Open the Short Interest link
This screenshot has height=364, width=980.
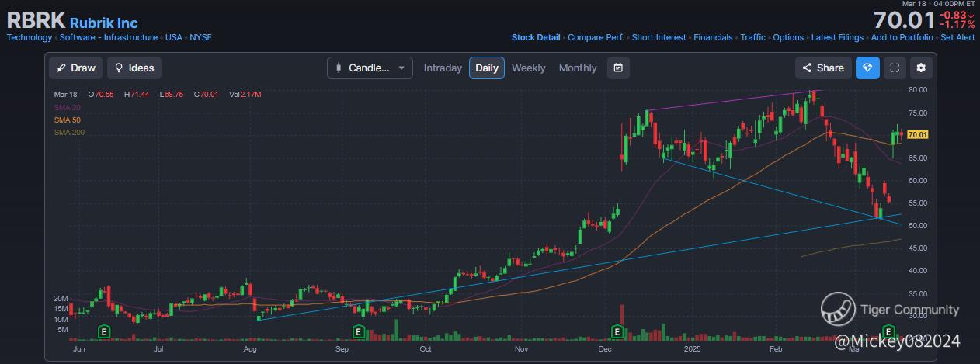coord(659,37)
